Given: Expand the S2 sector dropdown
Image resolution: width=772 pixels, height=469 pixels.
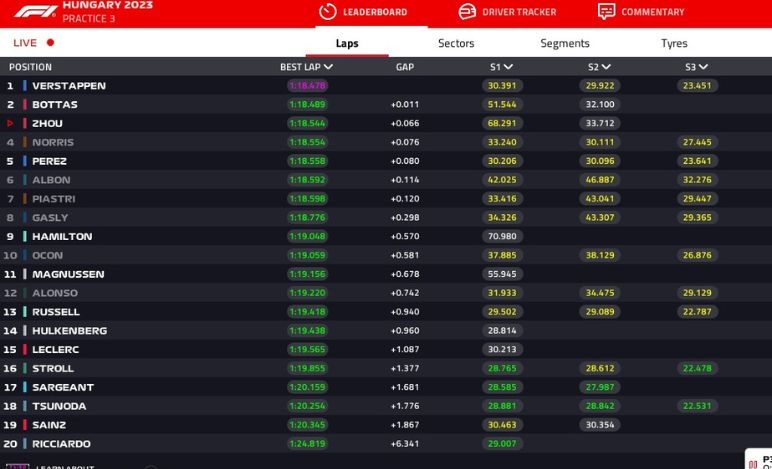Looking at the screenshot, I should click(606, 67).
